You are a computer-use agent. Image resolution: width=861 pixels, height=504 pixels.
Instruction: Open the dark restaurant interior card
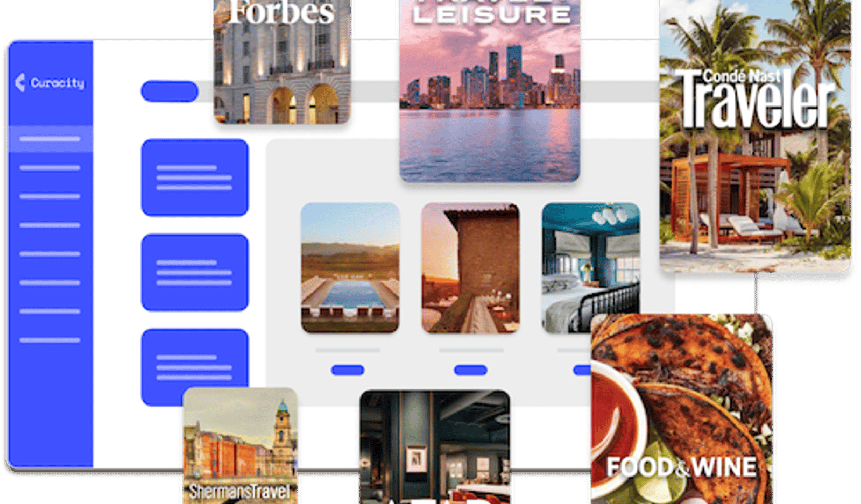coord(435,448)
